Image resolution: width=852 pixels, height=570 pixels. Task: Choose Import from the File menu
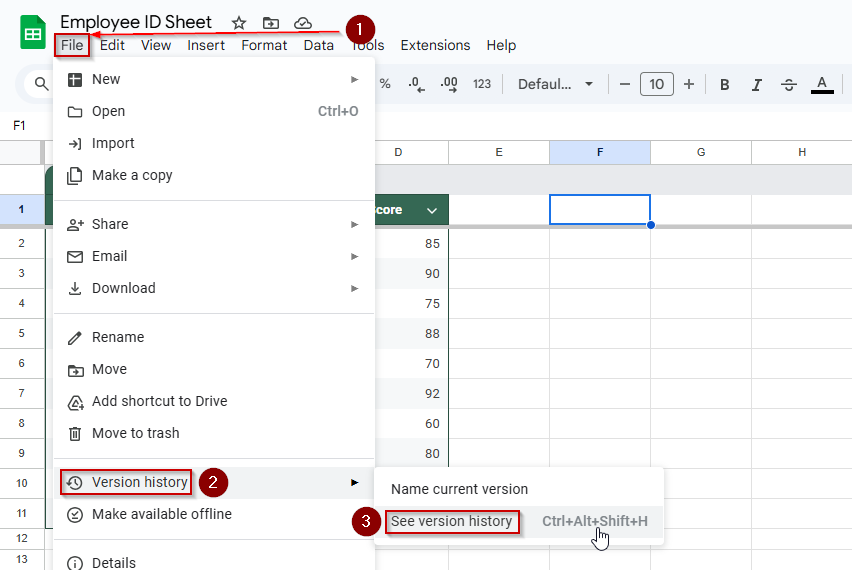point(214,143)
